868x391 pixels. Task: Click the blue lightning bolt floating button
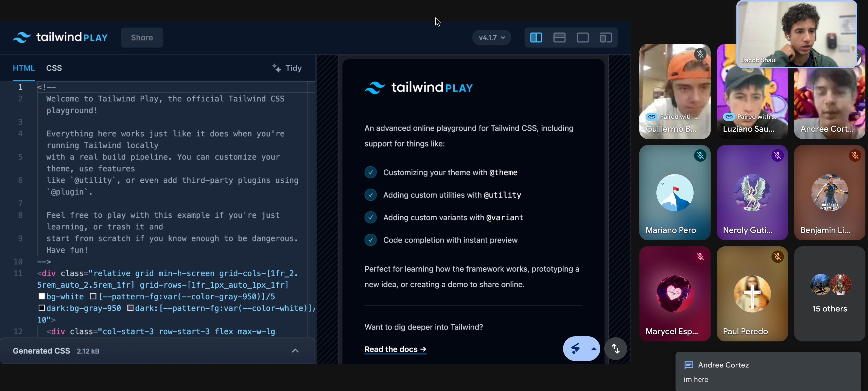pyautogui.click(x=575, y=348)
